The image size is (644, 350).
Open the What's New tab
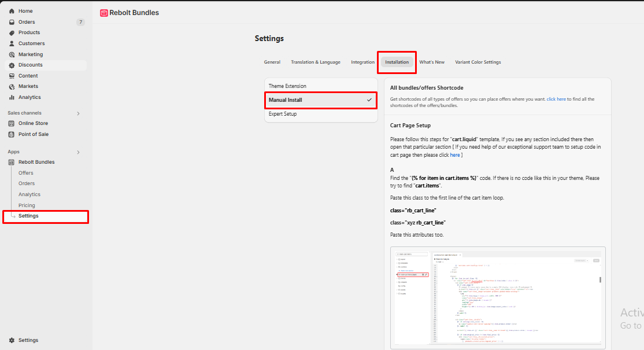[x=432, y=62]
